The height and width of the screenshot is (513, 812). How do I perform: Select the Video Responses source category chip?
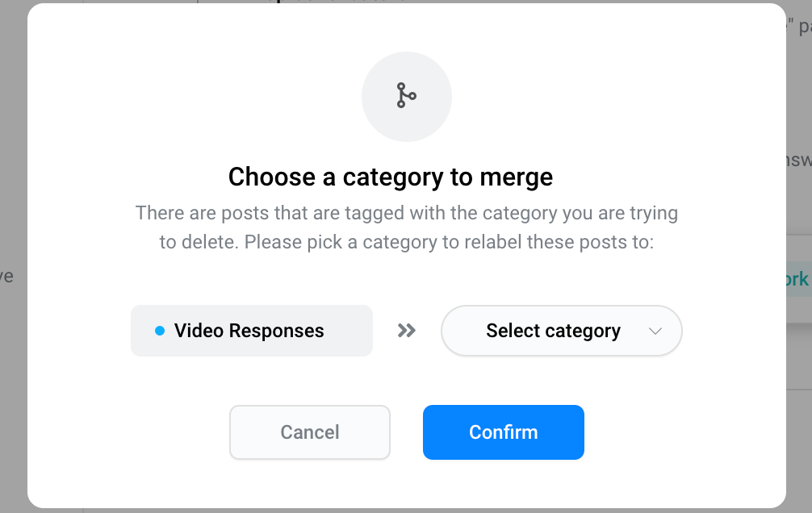point(252,330)
